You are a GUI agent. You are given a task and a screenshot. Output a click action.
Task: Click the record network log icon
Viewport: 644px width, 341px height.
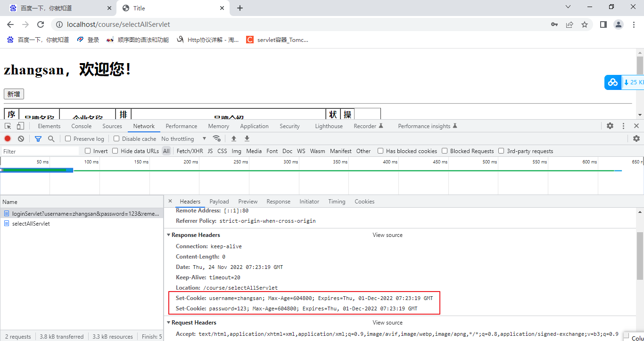(8, 138)
